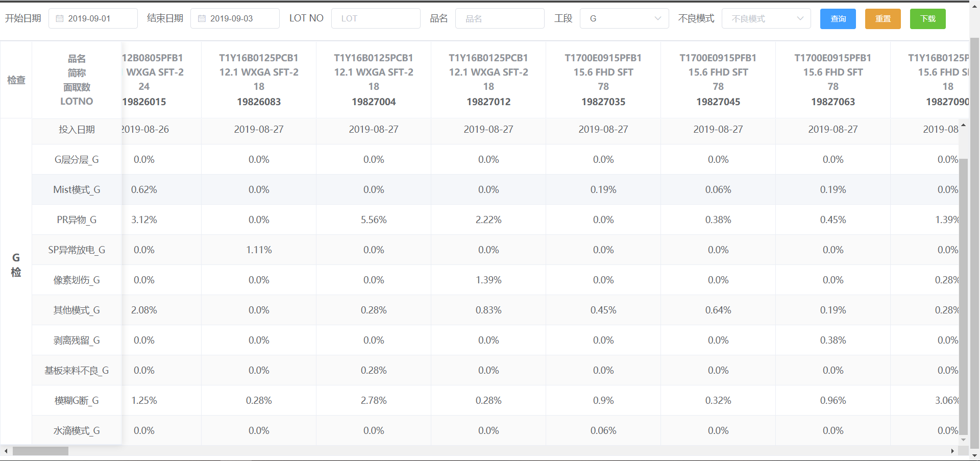The image size is (980, 461).
Task: Click the horizontal scrollbar right arrow
Action: 952,451
